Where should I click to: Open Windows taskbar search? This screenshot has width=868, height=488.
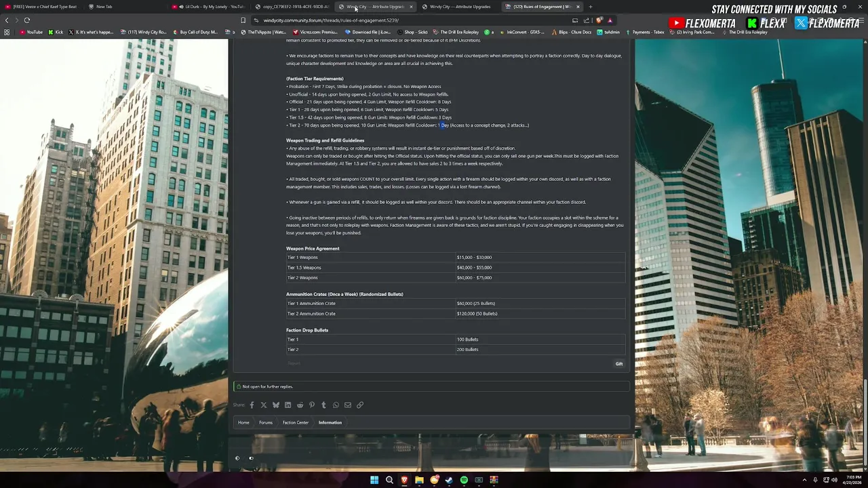(x=389, y=480)
